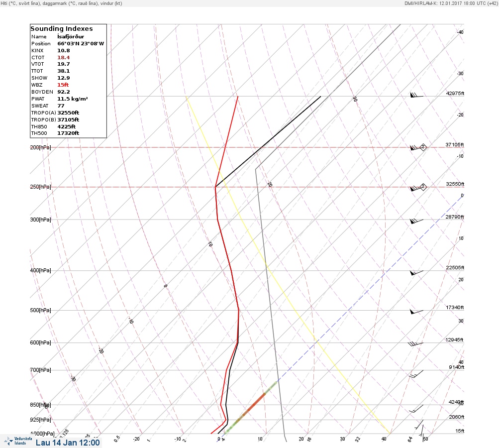
Task: Click the 17340ft altitude label
Action: pos(455,307)
